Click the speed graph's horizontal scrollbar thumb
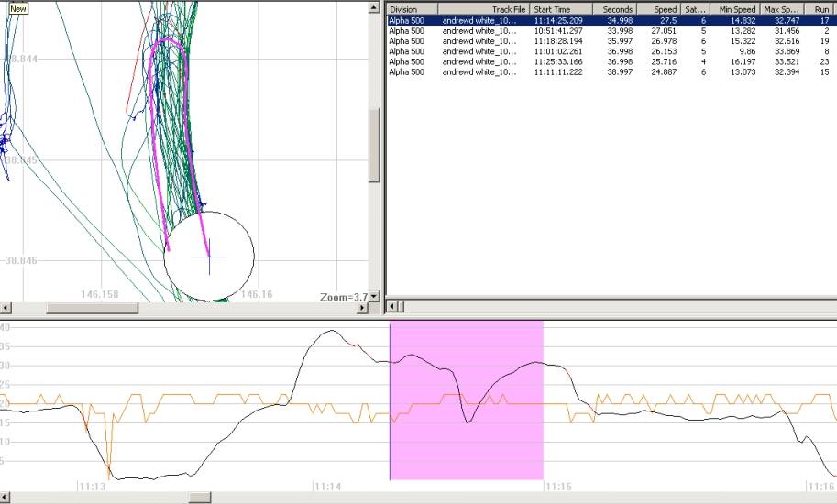 pyautogui.click(x=199, y=498)
